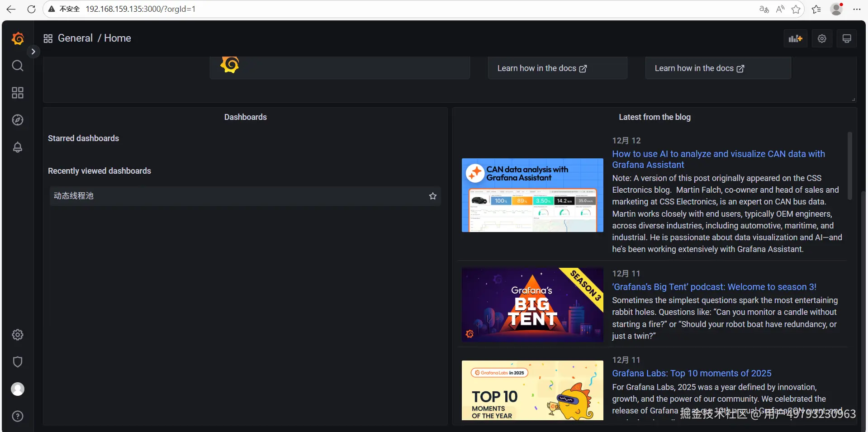868x432 pixels.
Task: Open the Alerting bell icon
Action: click(x=18, y=147)
